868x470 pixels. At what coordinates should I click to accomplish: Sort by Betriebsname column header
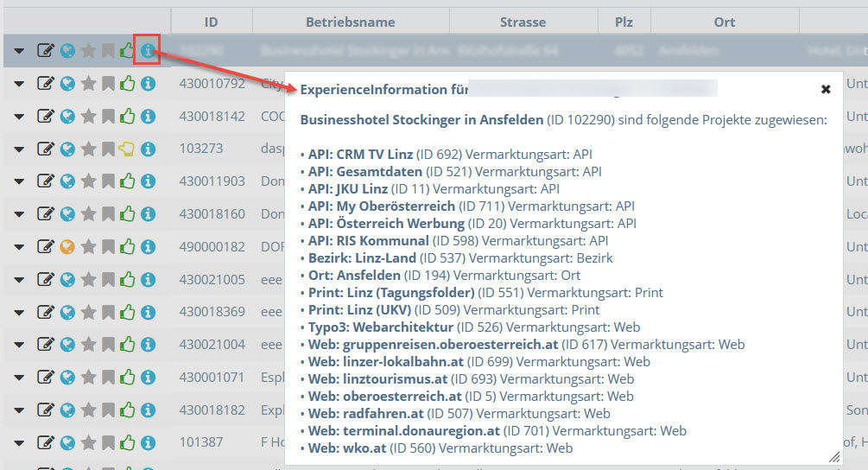351,22
